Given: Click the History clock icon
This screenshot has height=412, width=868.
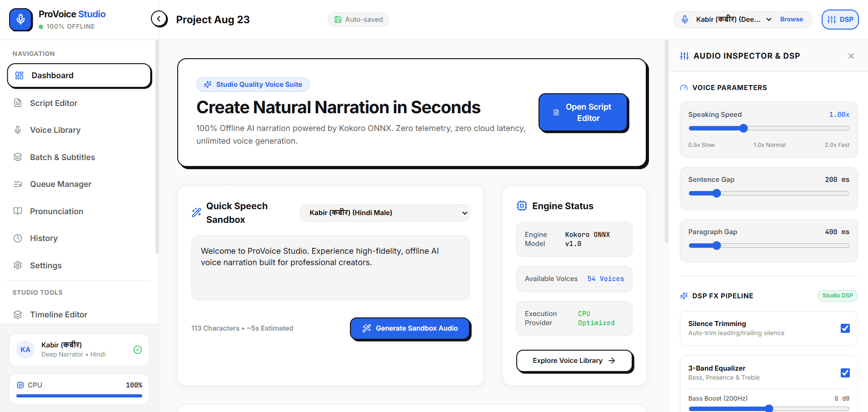Looking at the screenshot, I should click(x=18, y=238).
